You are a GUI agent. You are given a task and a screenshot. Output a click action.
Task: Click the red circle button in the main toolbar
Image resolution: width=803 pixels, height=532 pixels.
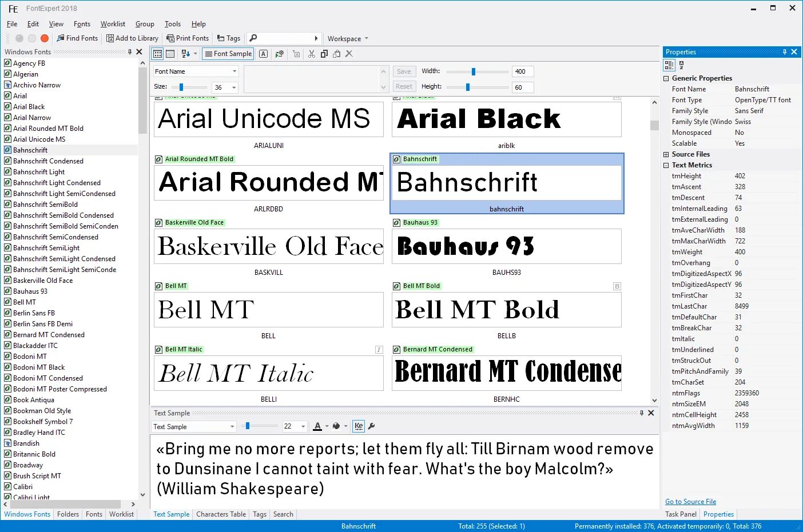click(45, 38)
